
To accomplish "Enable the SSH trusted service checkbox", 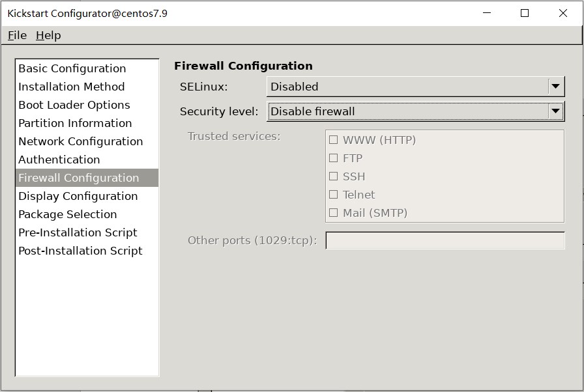I will 334,176.
